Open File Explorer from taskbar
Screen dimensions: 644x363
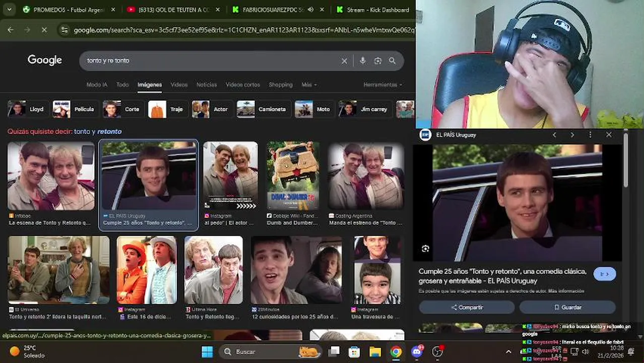(x=375, y=351)
